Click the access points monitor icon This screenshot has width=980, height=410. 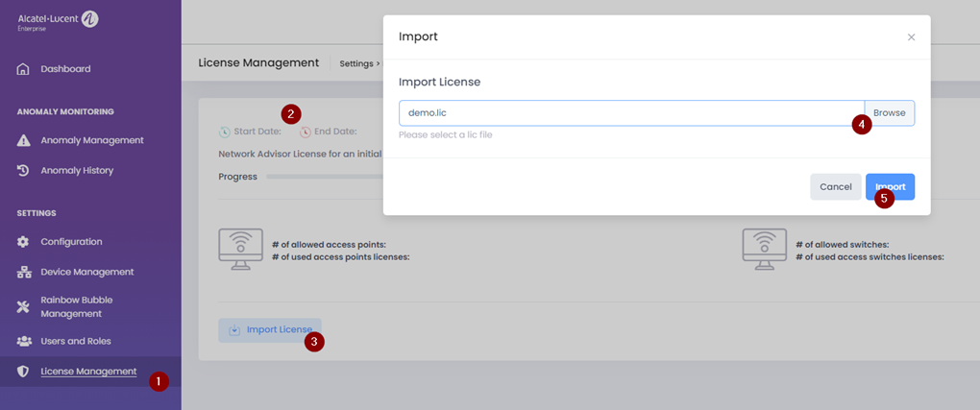click(x=240, y=250)
